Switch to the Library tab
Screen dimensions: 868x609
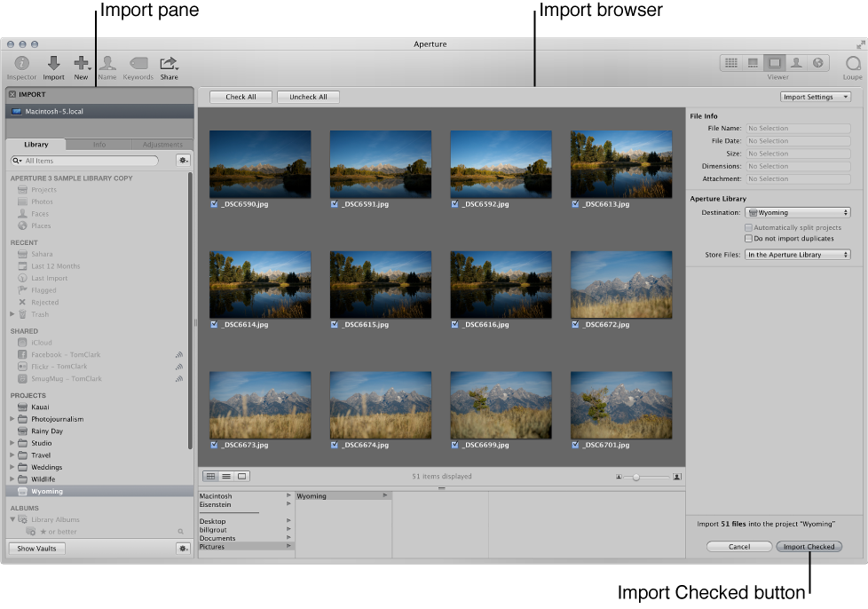(x=36, y=144)
